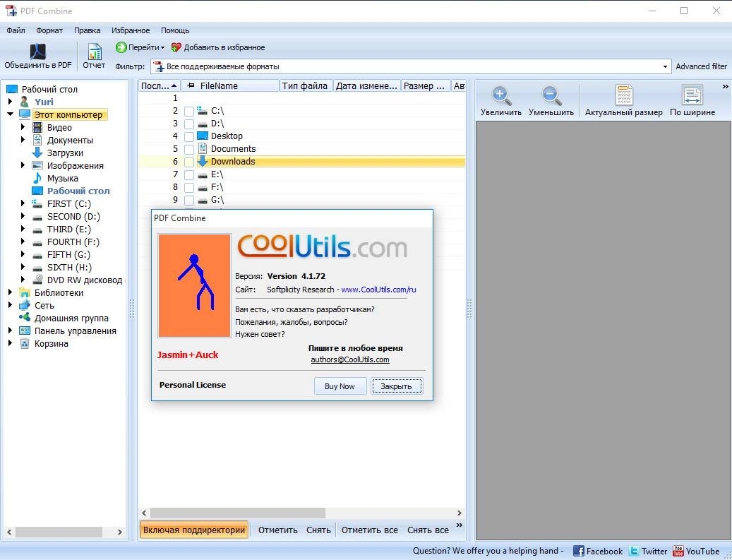Expand the Документы tree node
732x560 pixels.
click(23, 140)
